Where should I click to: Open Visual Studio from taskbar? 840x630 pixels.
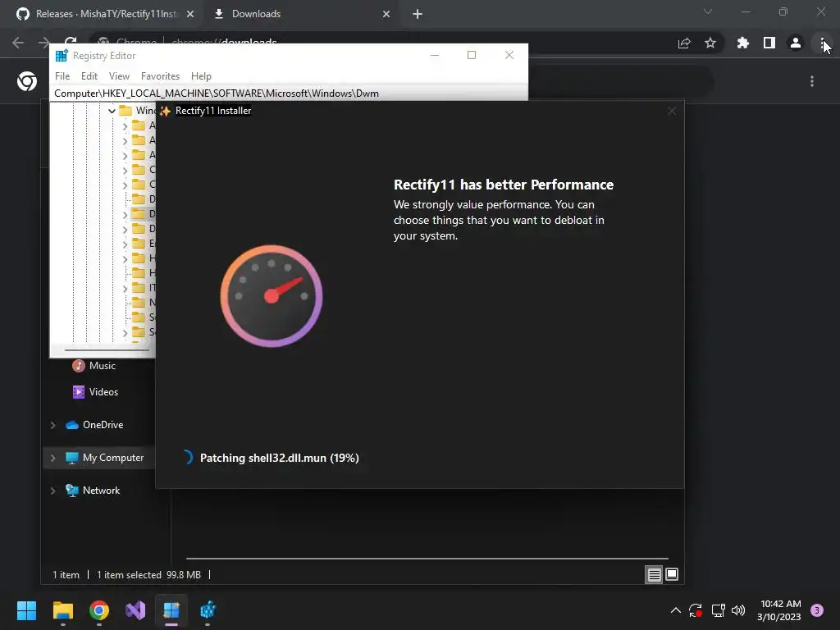click(x=135, y=610)
